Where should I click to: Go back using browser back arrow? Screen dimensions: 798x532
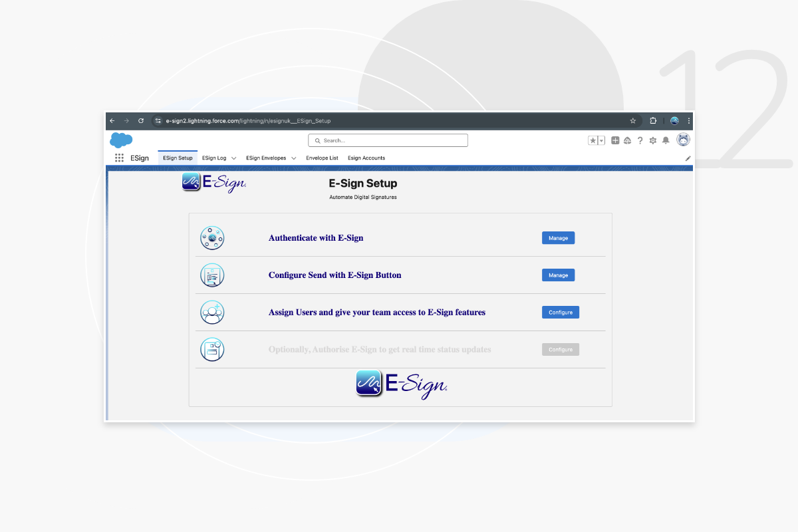(x=112, y=121)
